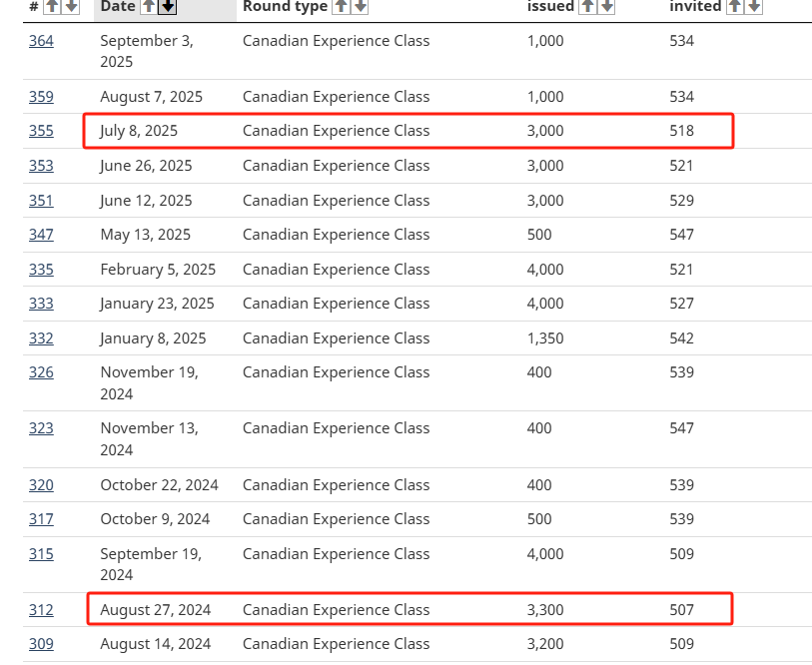The image size is (812, 665).
Task: Sort the # column ascending
Action: [x=51, y=7]
